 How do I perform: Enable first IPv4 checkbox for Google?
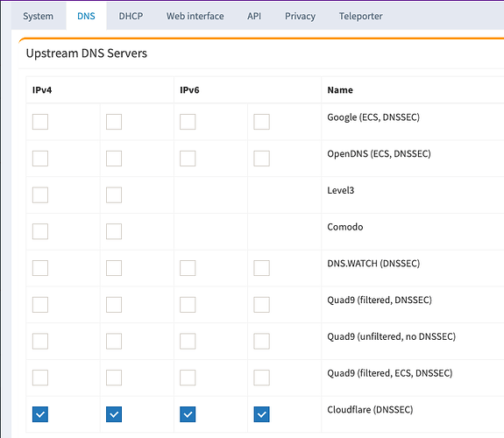(40, 122)
